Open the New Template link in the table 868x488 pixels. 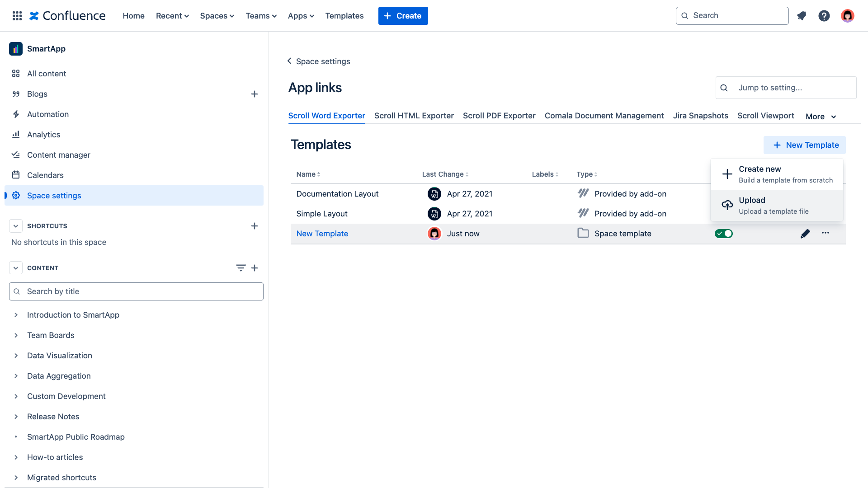(x=322, y=234)
